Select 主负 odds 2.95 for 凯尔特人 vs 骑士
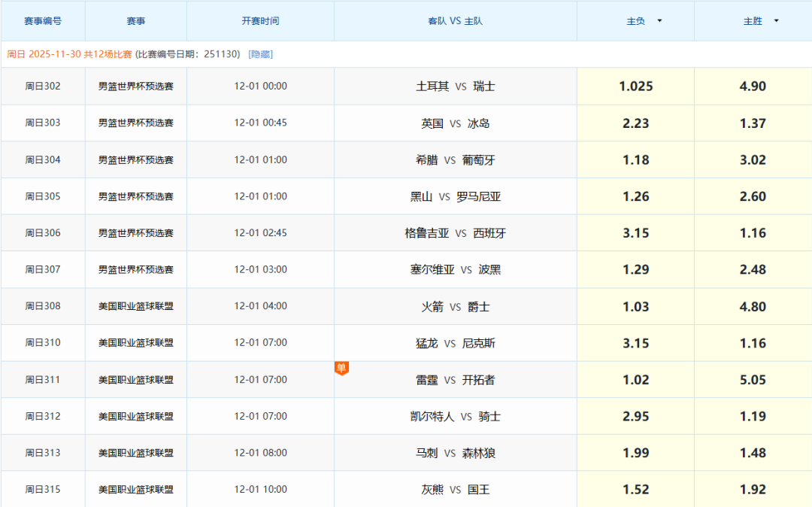The width and height of the screenshot is (812, 507). tap(635, 417)
